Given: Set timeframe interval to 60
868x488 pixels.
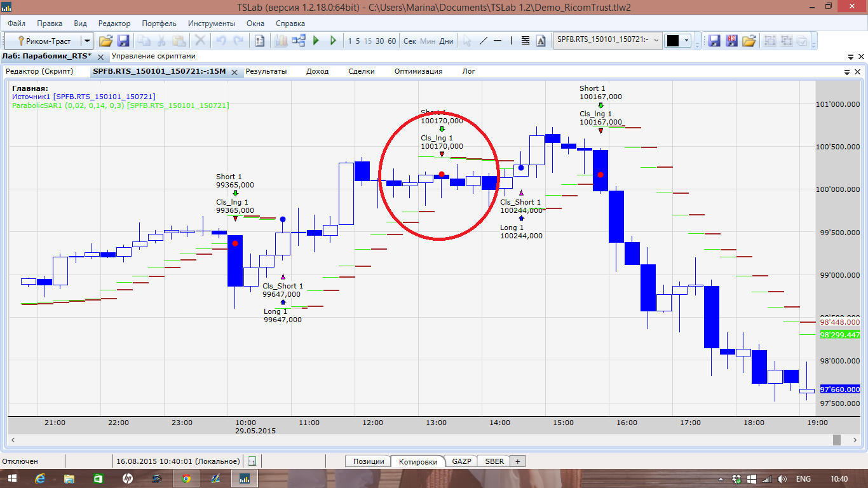Looking at the screenshot, I should point(391,41).
